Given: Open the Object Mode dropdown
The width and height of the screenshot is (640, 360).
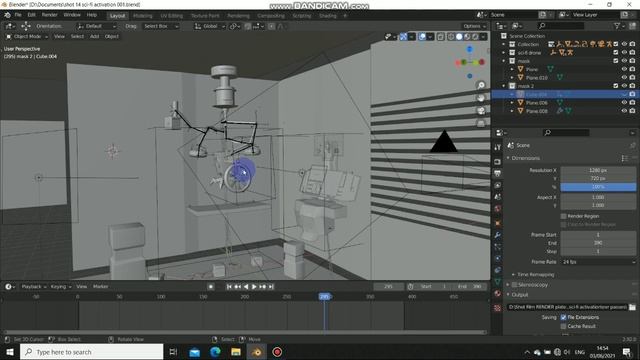Looking at the screenshot, I should pos(27,37).
